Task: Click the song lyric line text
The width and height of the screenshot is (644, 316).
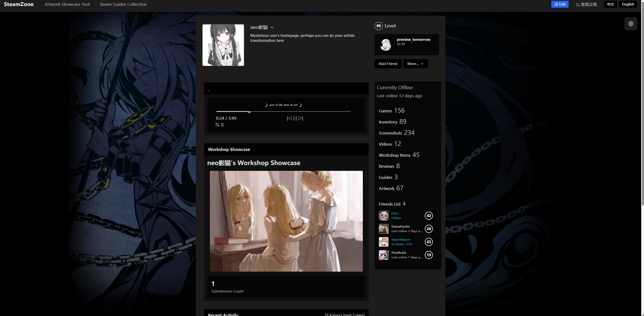Action: [x=283, y=105]
